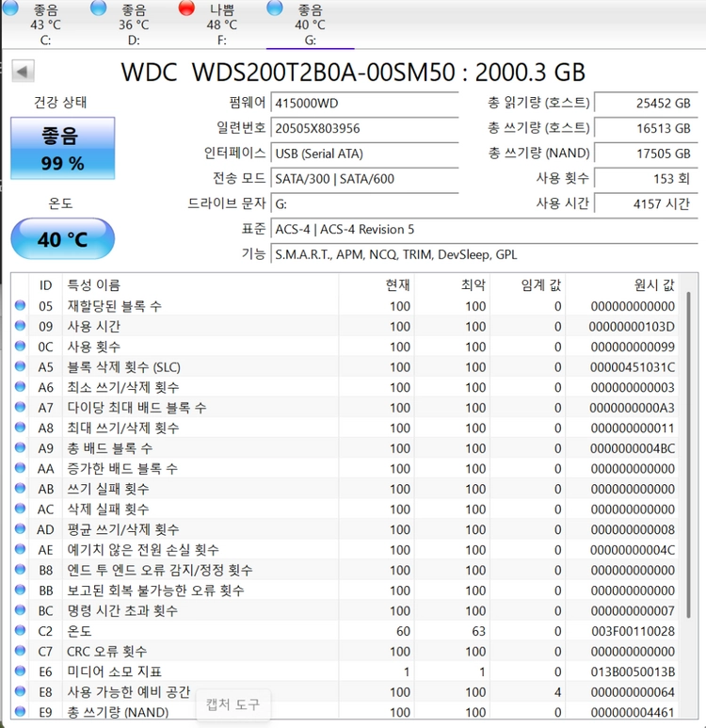This screenshot has height=728, width=706.
Task: Select raw value 0000000004BC of 총 배드 블록 수
Action: click(x=633, y=448)
